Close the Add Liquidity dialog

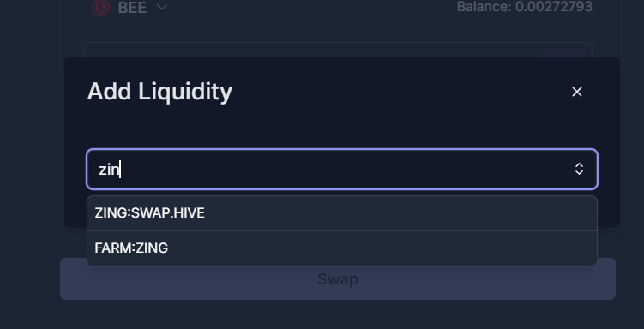(x=576, y=92)
